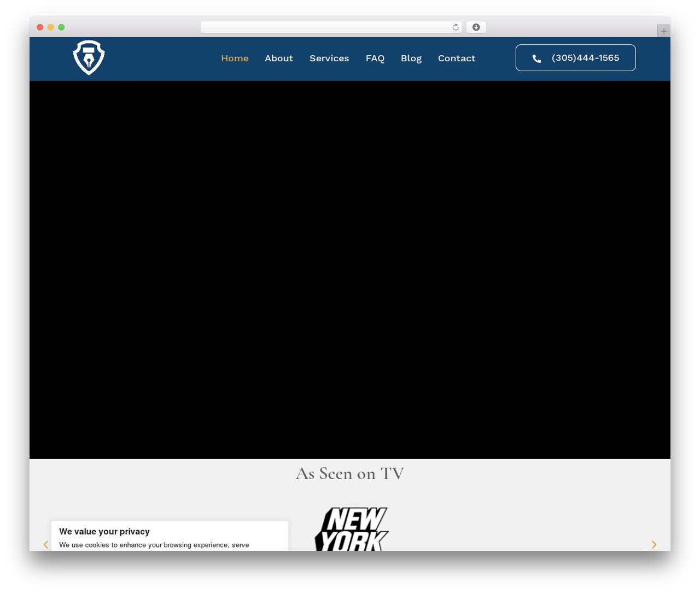
Task: Go to the Contact page
Action: [457, 58]
